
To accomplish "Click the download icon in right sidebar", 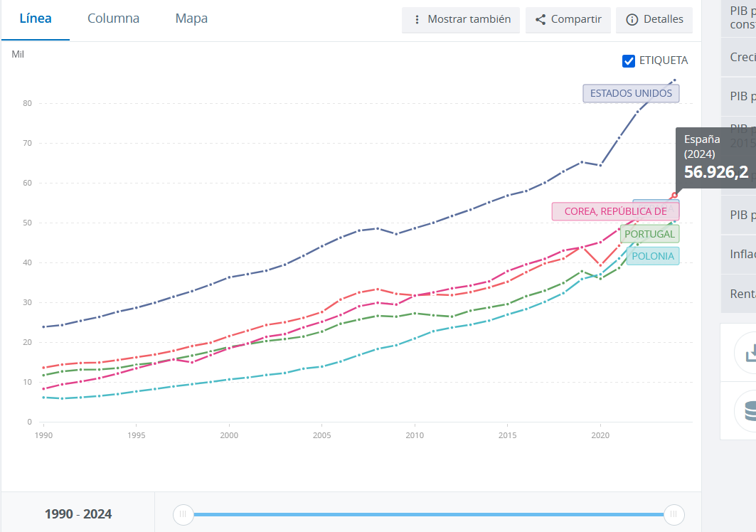I will click(750, 353).
